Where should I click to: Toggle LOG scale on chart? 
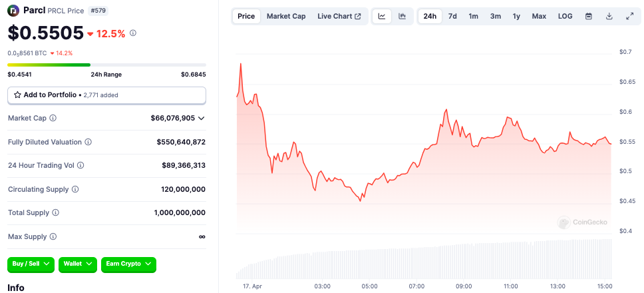(565, 16)
